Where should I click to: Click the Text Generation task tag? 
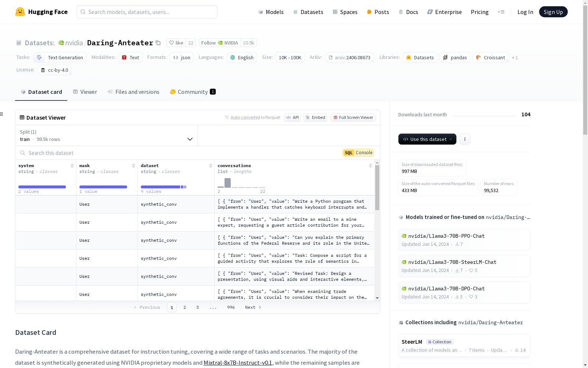(x=60, y=57)
